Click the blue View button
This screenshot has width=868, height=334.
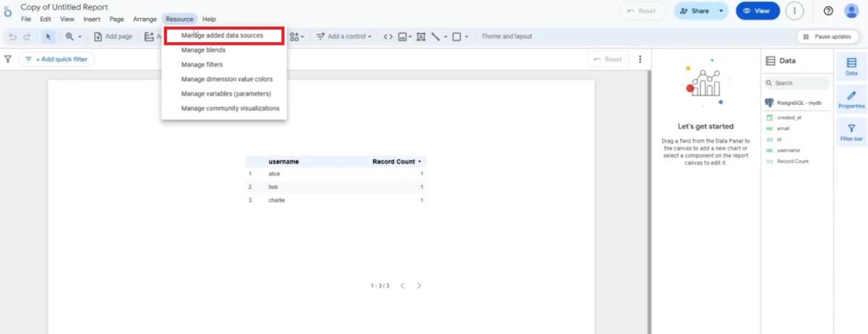[757, 11]
